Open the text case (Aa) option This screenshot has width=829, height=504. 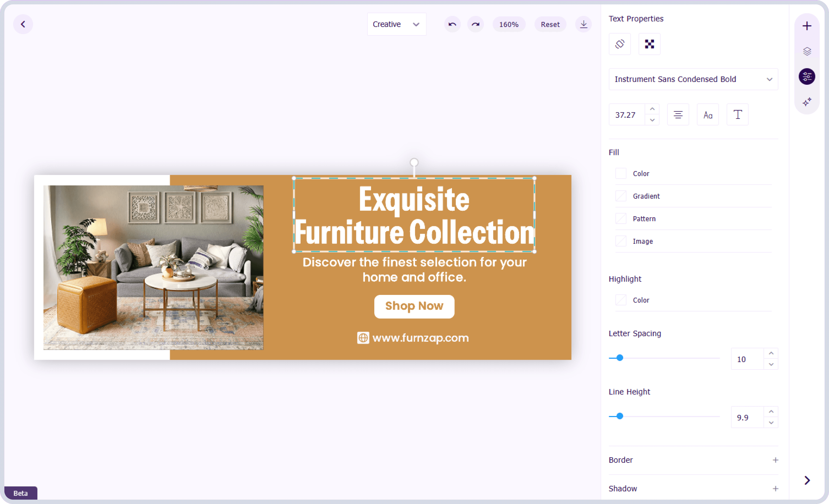tap(708, 115)
